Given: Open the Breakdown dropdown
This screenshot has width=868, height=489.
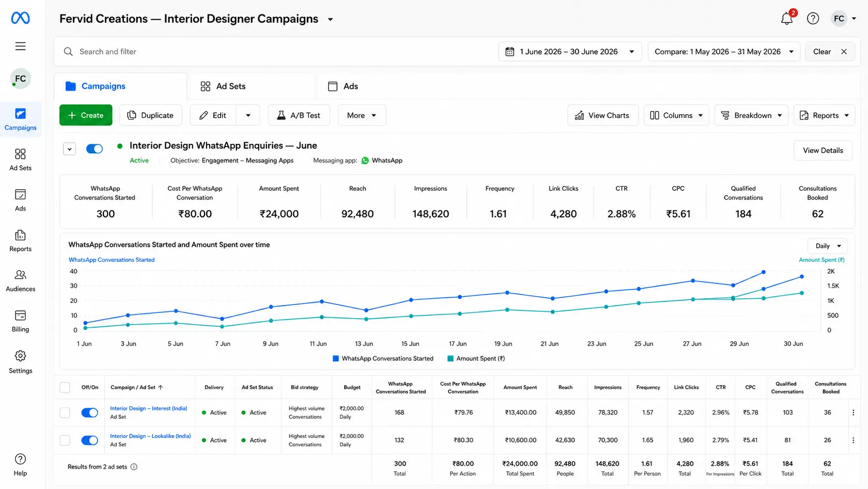Looking at the screenshot, I should [752, 115].
